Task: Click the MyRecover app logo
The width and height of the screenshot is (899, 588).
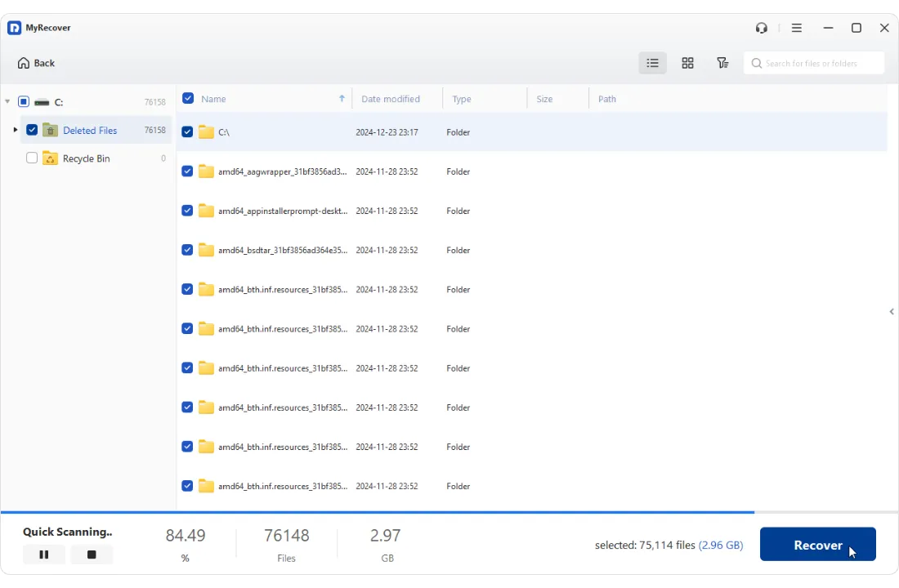Action: tap(15, 28)
